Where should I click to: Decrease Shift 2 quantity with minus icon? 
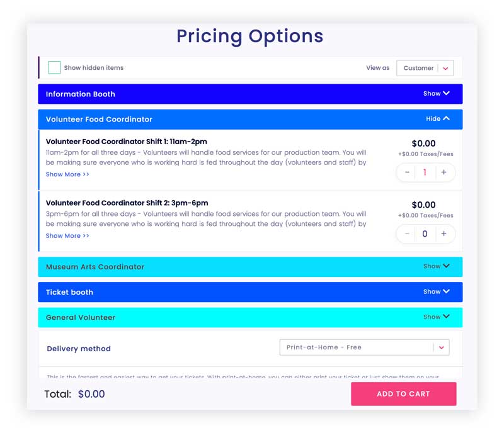pyautogui.click(x=407, y=233)
